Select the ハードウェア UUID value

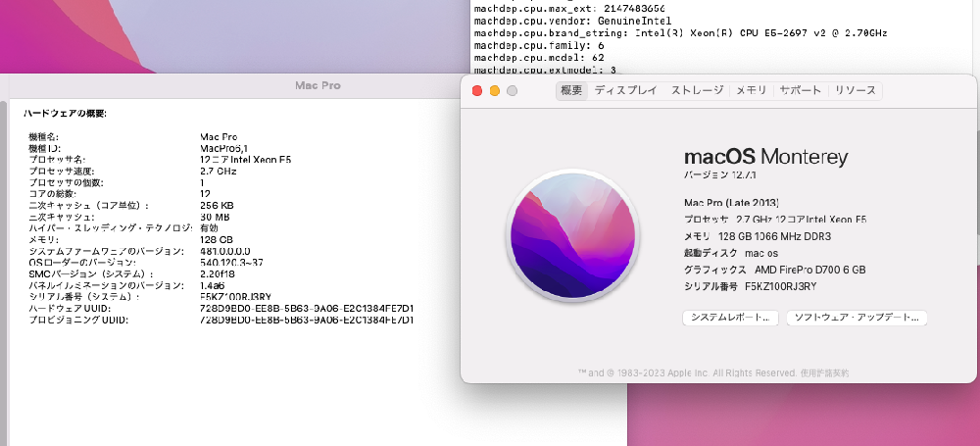(306, 309)
